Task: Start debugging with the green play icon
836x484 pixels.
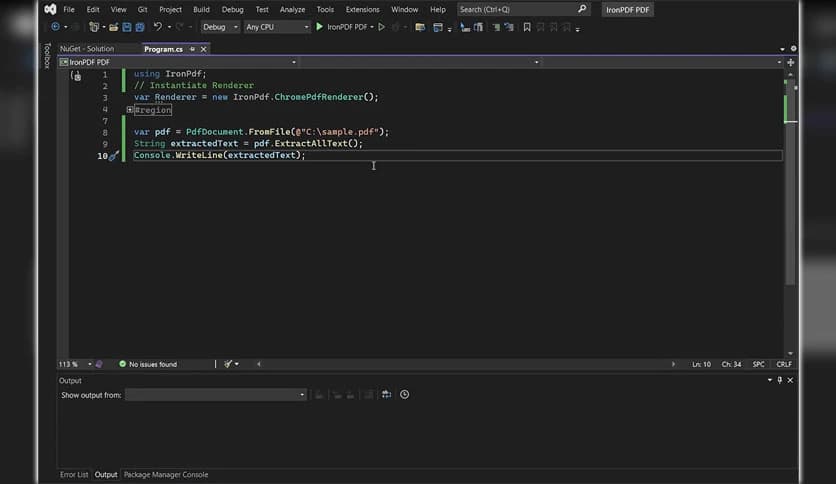Action: click(319, 27)
